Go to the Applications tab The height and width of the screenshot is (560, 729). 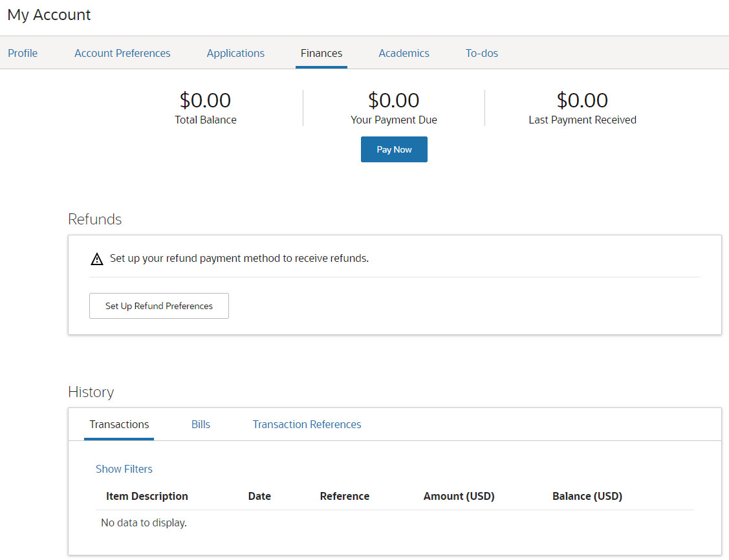(x=235, y=53)
